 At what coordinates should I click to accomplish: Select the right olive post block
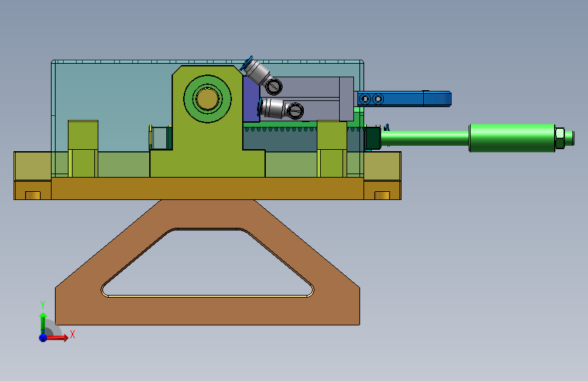coord(332,148)
